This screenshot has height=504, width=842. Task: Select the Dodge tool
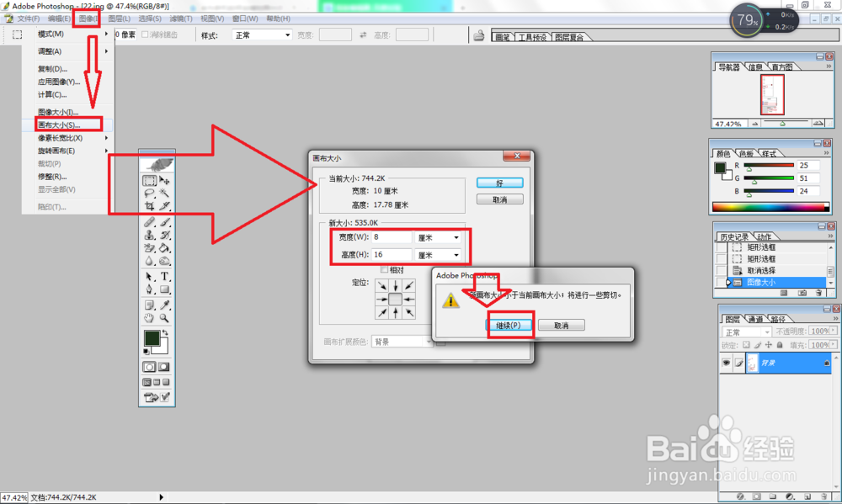click(x=164, y=261)
